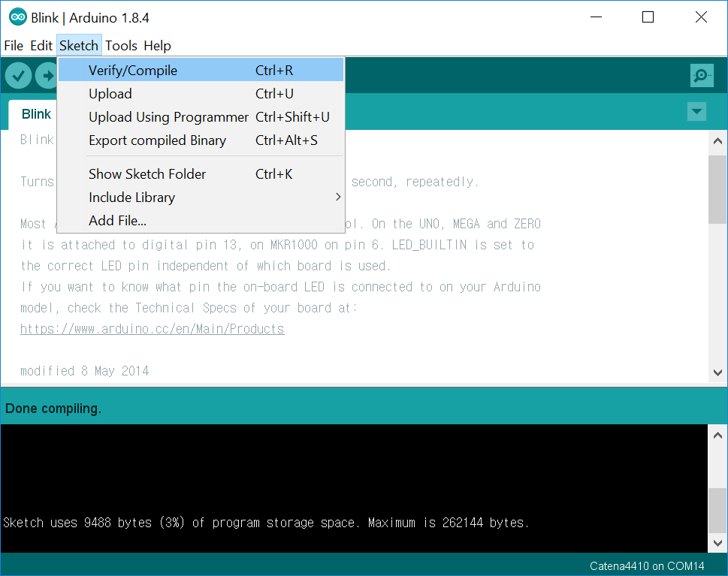Click the 'modified 8 May 2014' comment line

pos(84,371)
